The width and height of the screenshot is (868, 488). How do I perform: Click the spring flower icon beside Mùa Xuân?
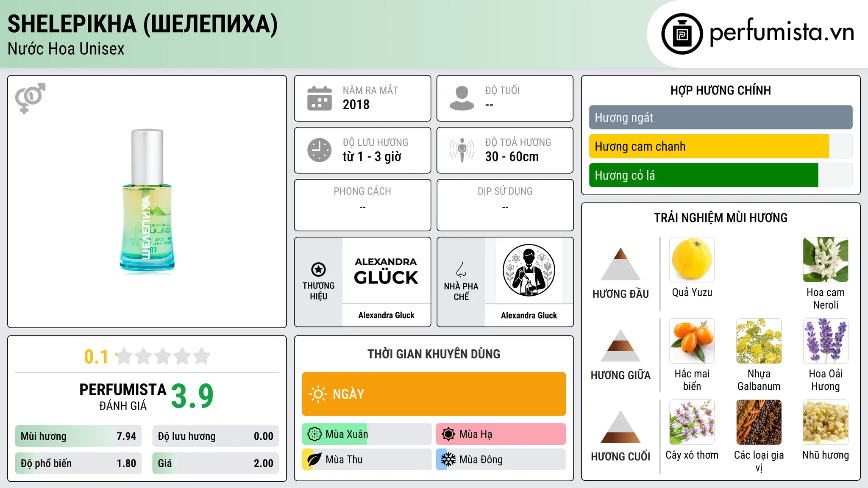(314, 434)
